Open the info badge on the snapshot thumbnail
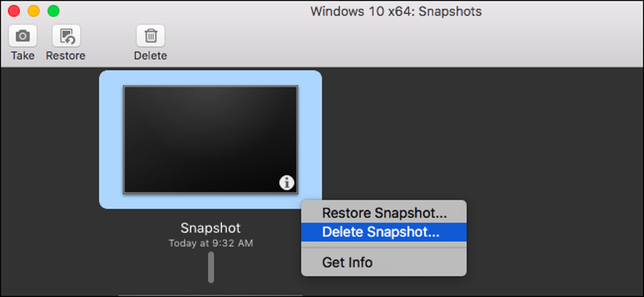Viewport: 644px width, 297px height. click(287, 182)
